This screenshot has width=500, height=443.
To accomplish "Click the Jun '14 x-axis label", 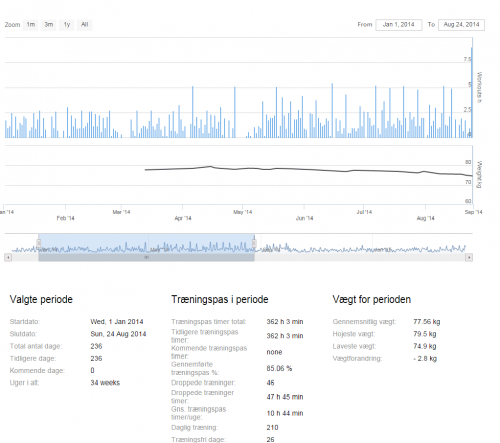I will 304,218.
